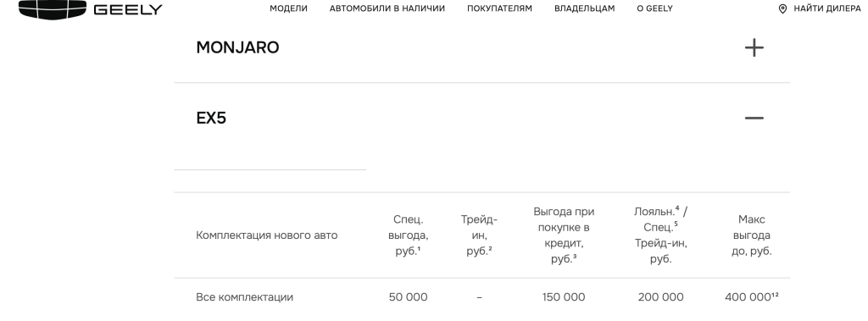Click the Спец. выгода column header
The height and width of the screenshot is (321, 868).
(x=408, y=235)
